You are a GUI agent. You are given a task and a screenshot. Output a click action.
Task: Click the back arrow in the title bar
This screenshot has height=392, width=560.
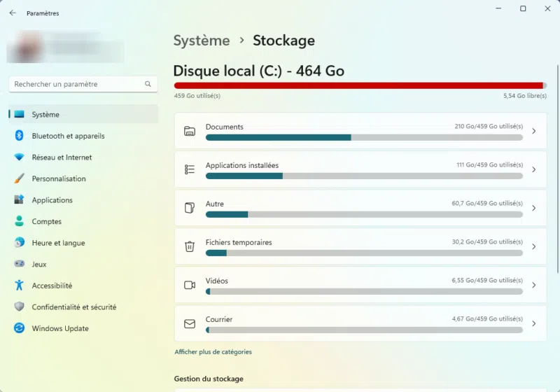(13, 13)
